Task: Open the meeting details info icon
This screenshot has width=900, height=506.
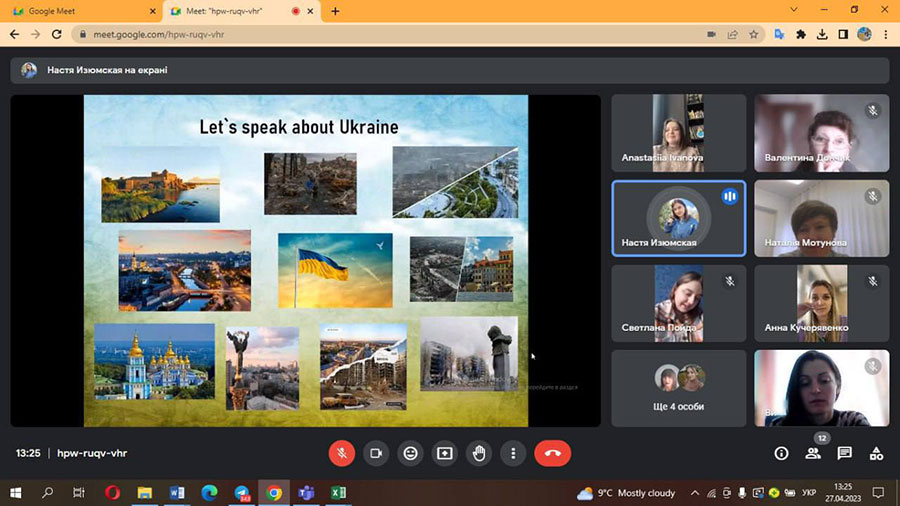Action: tap(781, 453)
